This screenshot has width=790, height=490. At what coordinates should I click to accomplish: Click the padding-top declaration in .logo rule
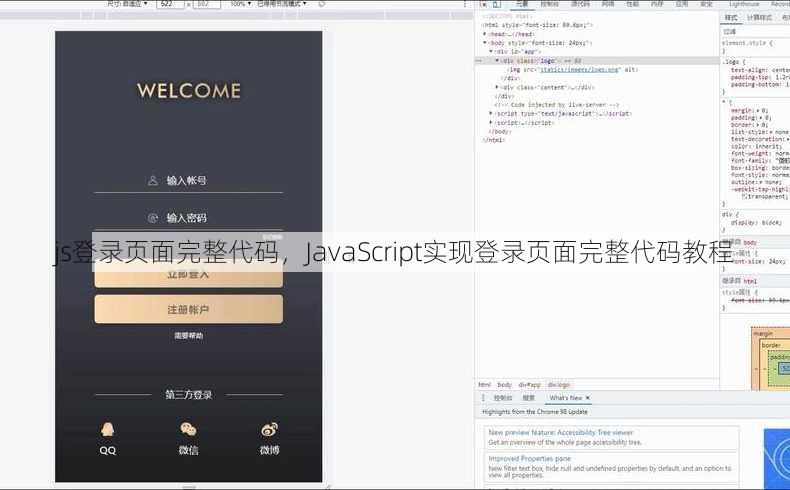click(760, 77)
